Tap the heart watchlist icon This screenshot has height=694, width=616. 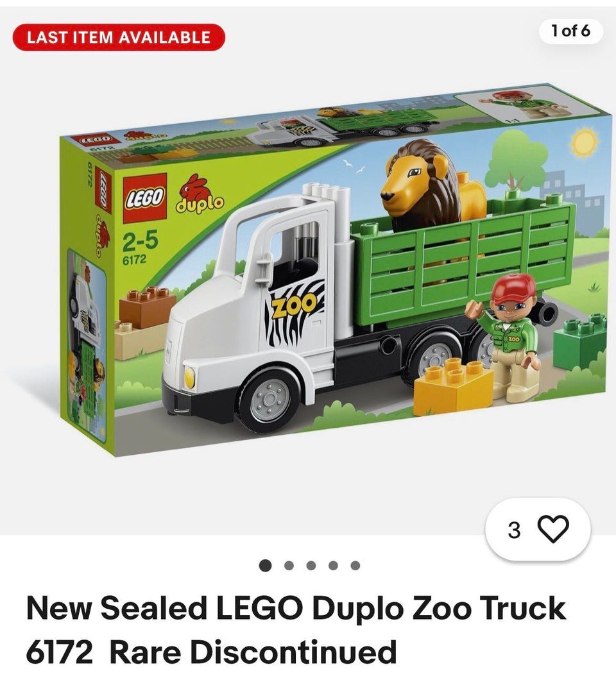click(x=552, y=529)
